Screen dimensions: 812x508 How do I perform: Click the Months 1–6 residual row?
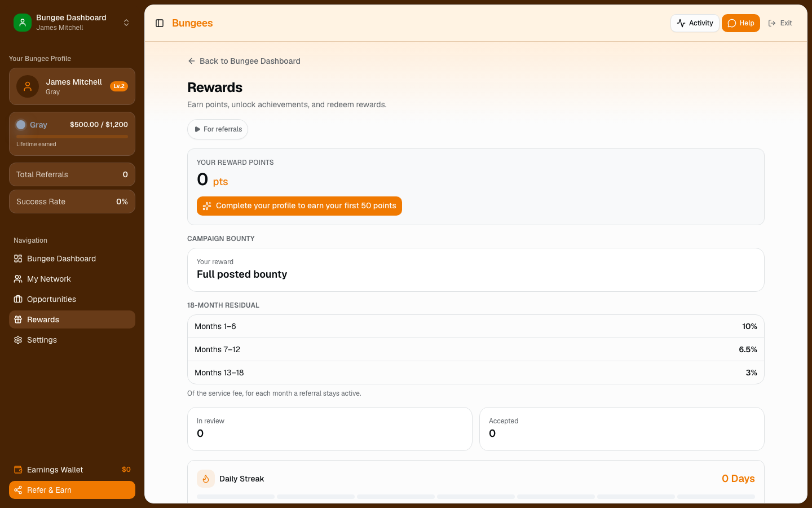point(476,326)
